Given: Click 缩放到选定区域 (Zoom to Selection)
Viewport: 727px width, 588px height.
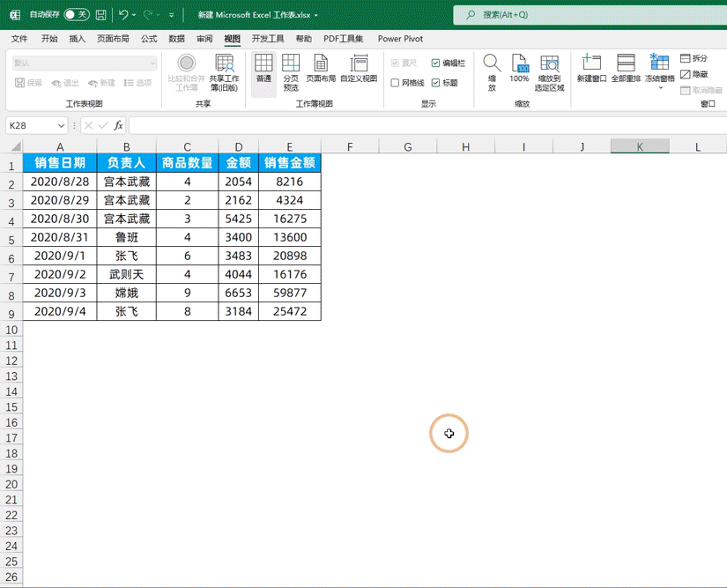Looking at the screenshot, I should [x=549, y=71].
